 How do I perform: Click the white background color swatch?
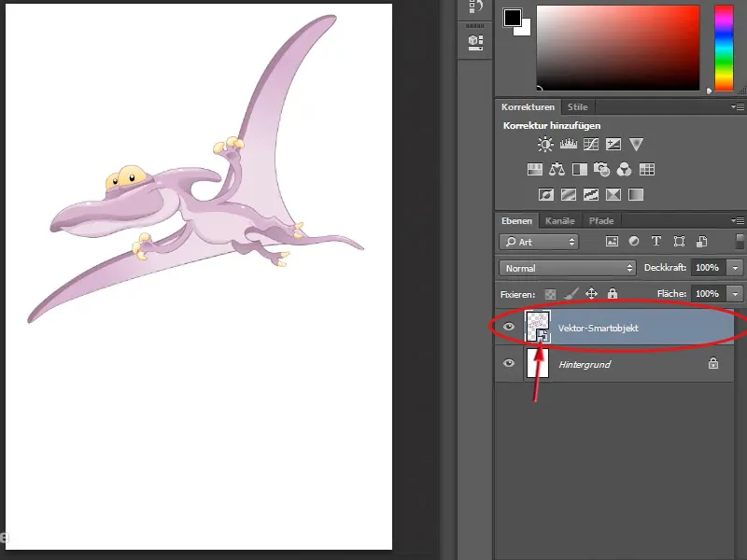click(x=525, y=29)
